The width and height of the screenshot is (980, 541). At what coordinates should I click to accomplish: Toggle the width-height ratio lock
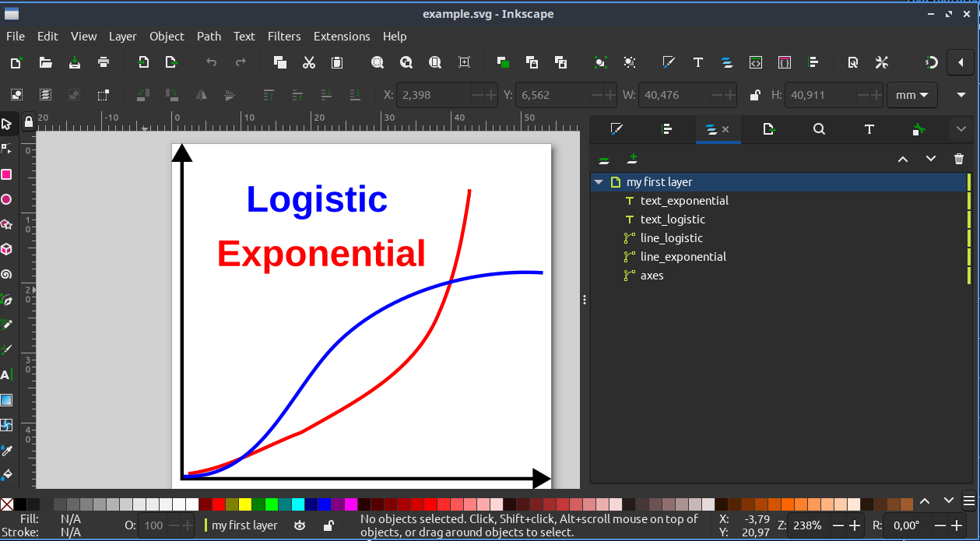754,95
